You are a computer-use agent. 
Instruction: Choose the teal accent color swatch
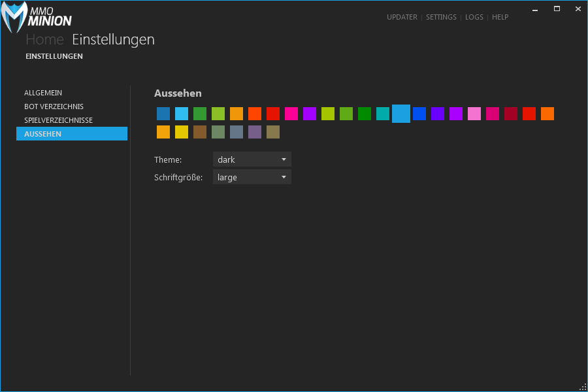click(x=383, y=114)
